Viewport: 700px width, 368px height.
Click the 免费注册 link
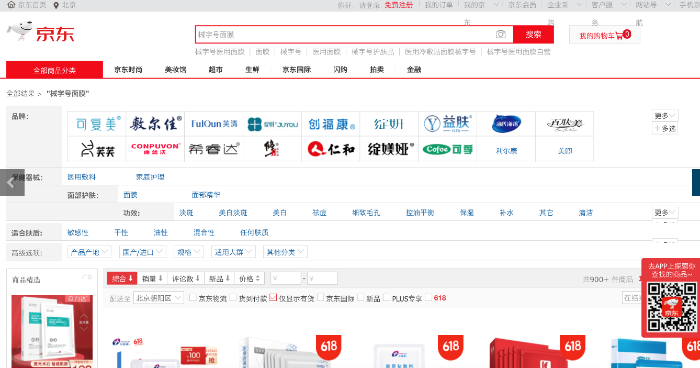tap(399, 5)
